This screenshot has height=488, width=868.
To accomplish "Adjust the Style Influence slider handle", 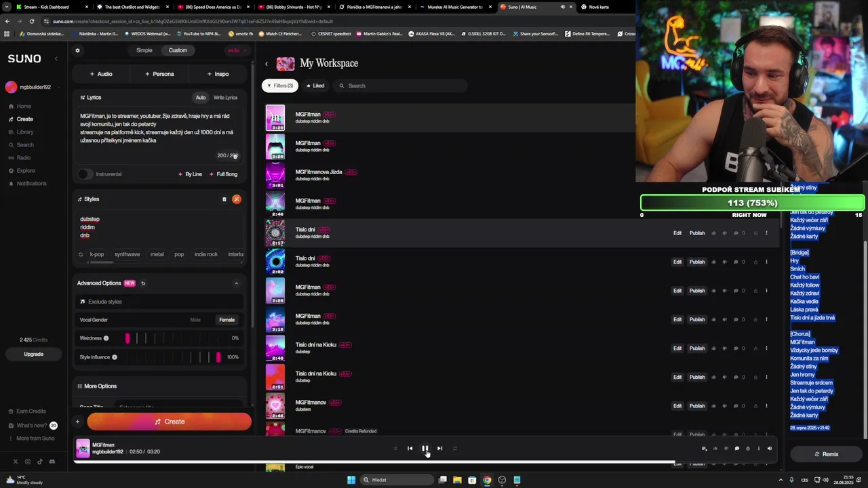I will pyautogui.click(x=218, y=357).
